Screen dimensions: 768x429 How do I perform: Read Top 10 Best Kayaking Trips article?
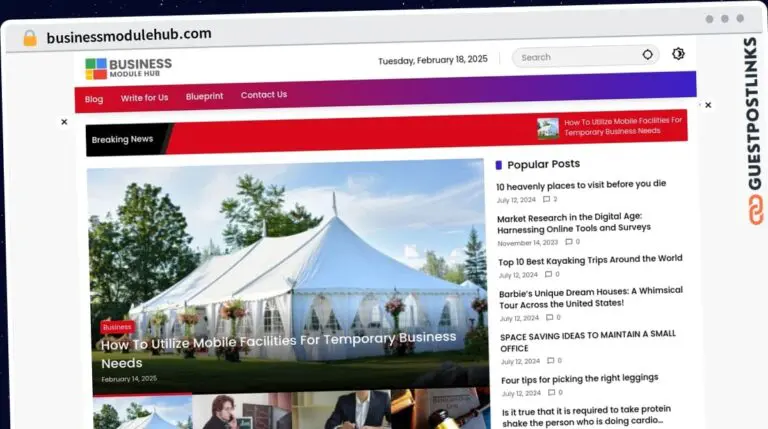(x=590, y=259)
